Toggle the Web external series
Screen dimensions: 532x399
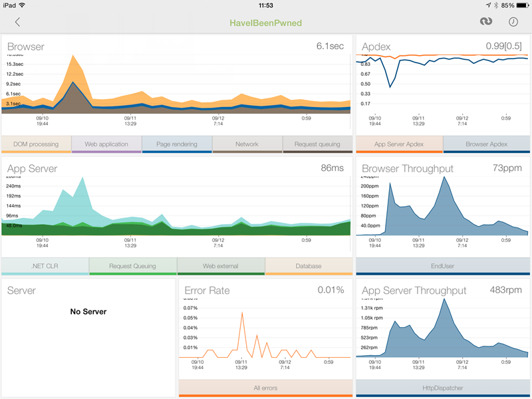(x=220, y=265)
